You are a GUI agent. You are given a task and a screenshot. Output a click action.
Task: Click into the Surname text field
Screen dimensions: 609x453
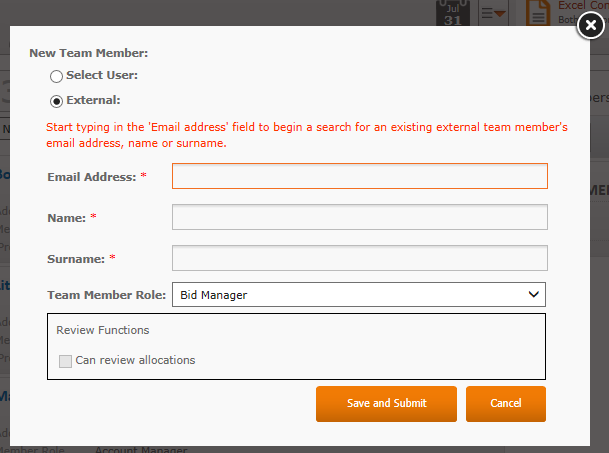click(x=360, y=258)
